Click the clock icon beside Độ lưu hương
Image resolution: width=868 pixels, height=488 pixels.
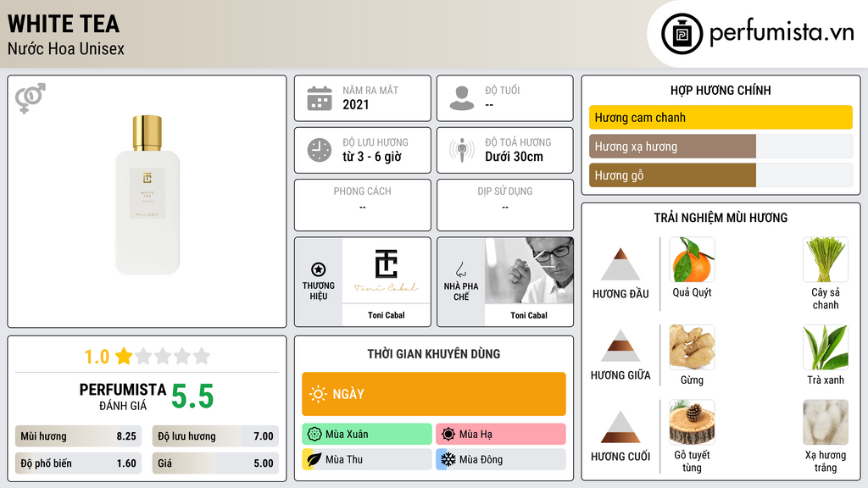[320, 150]
